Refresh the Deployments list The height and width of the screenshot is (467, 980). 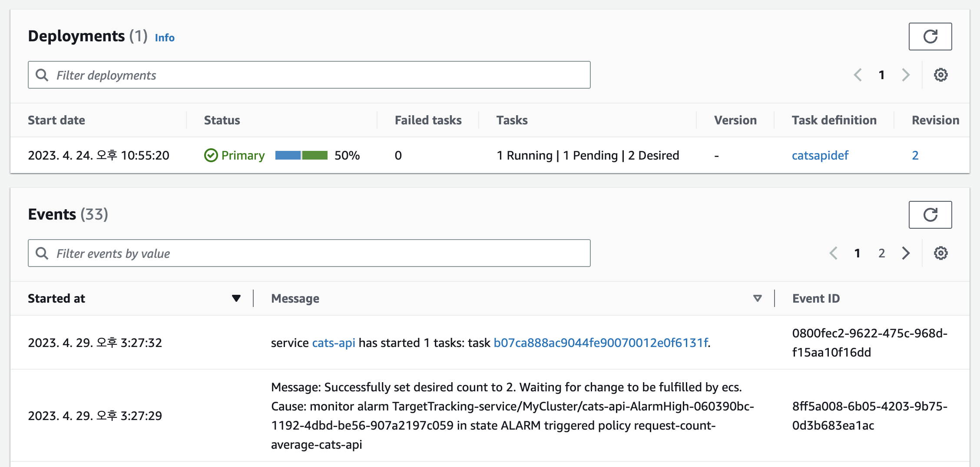[930, 37]
